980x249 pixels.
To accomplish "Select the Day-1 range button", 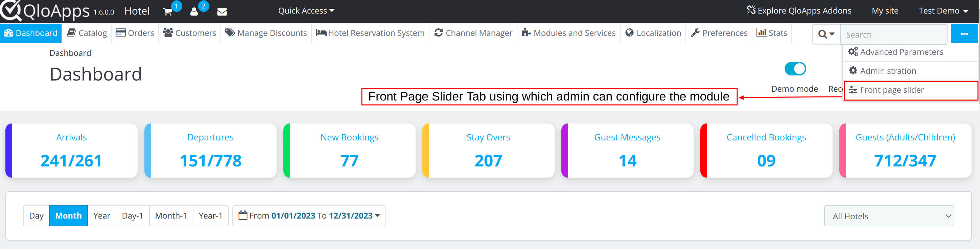I will (x=133, y=216).
